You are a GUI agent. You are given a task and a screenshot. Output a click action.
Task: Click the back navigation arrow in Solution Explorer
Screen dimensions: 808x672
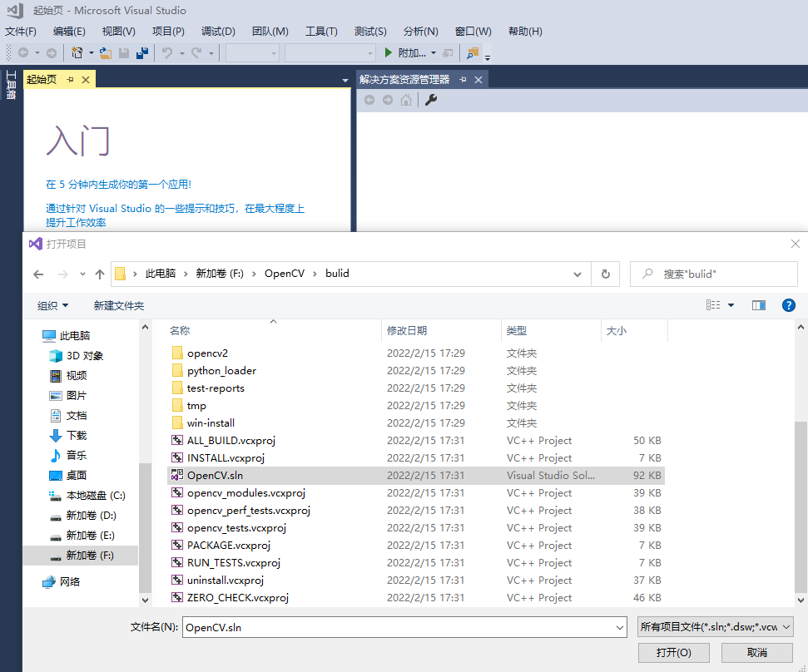[x=369, y=99]
